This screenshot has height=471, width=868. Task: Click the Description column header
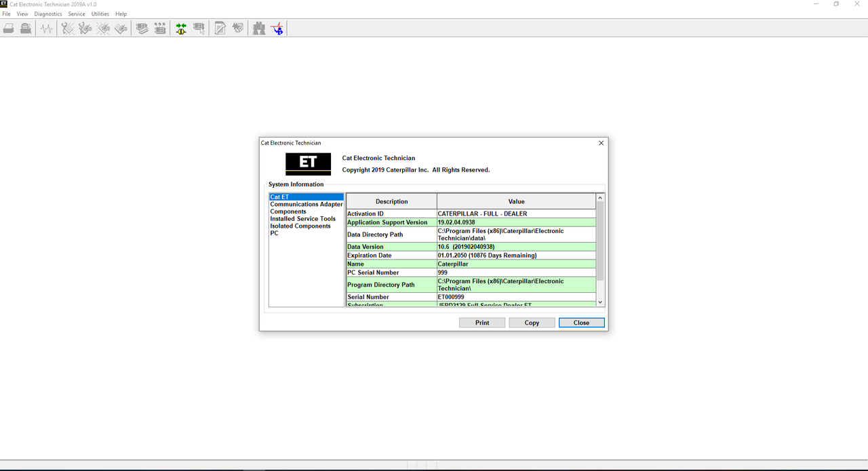coord(391,201)
